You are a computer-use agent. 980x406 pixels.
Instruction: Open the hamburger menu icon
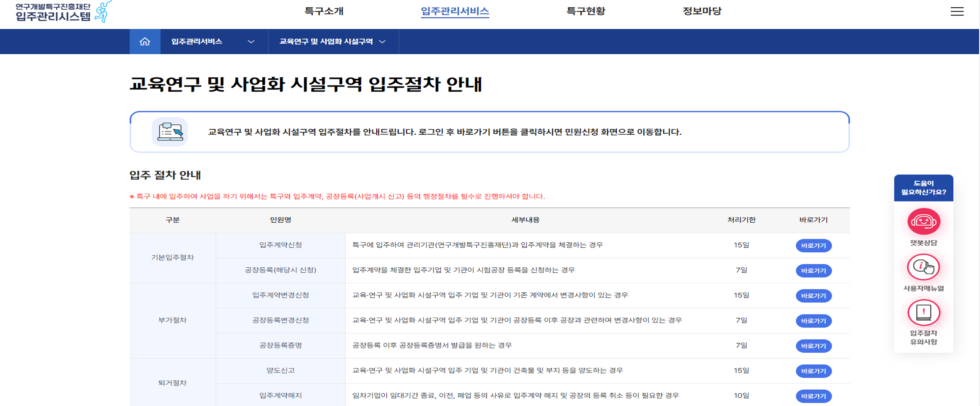pos(957,12)
